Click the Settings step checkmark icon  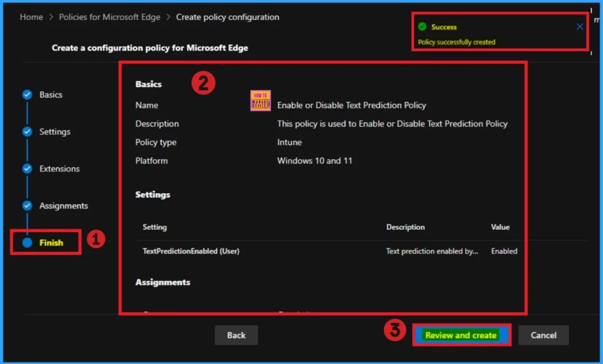tap(27, 131)
